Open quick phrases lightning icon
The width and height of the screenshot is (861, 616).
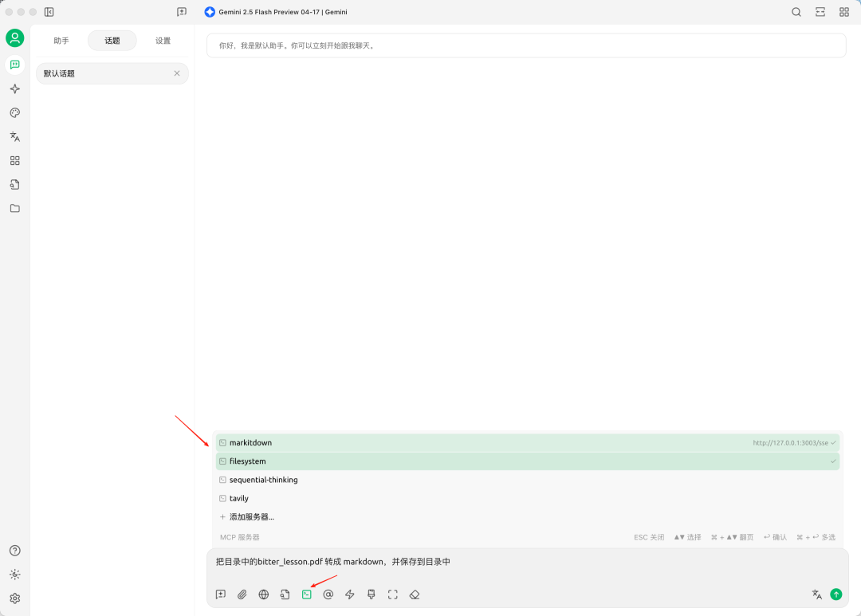click(349, 594)
